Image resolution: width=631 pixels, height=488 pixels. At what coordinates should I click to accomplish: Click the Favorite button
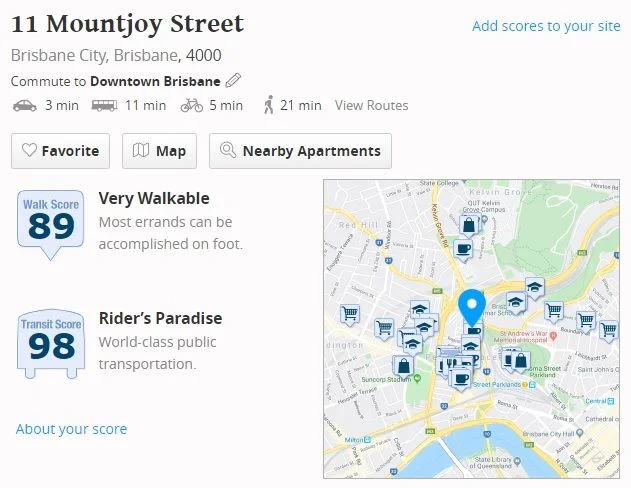(60, 151)
